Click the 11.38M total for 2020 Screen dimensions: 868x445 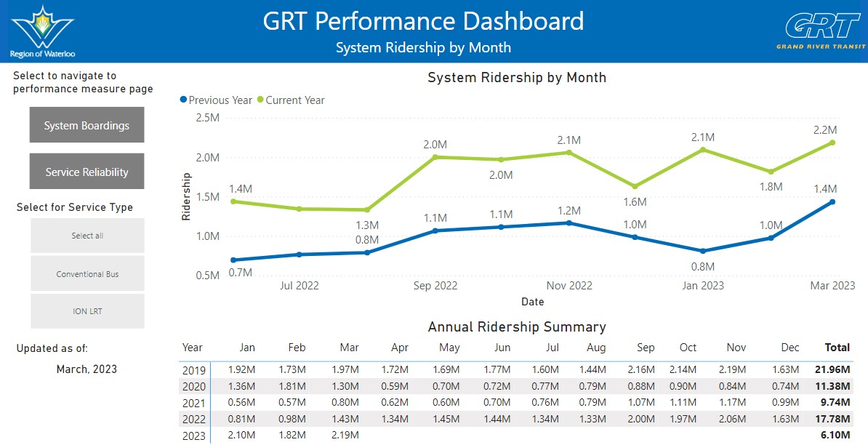coord(832,386)
